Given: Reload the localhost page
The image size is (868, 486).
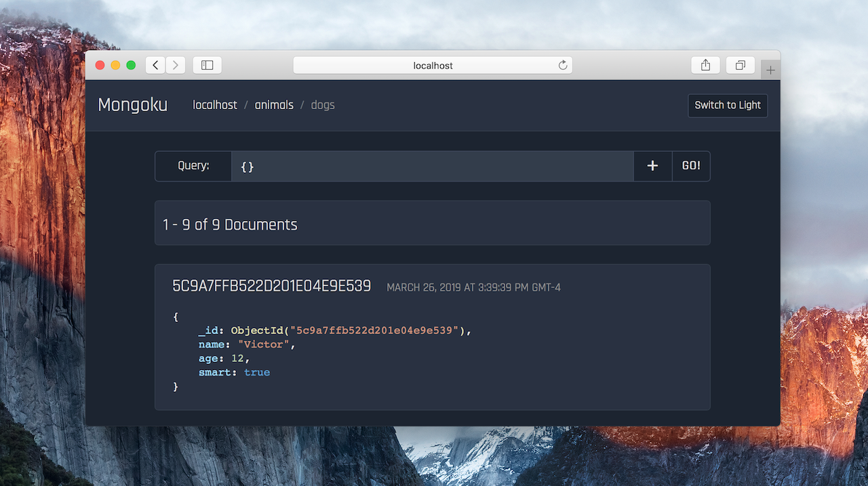Looking at the screenshot, I should (562, 65).
